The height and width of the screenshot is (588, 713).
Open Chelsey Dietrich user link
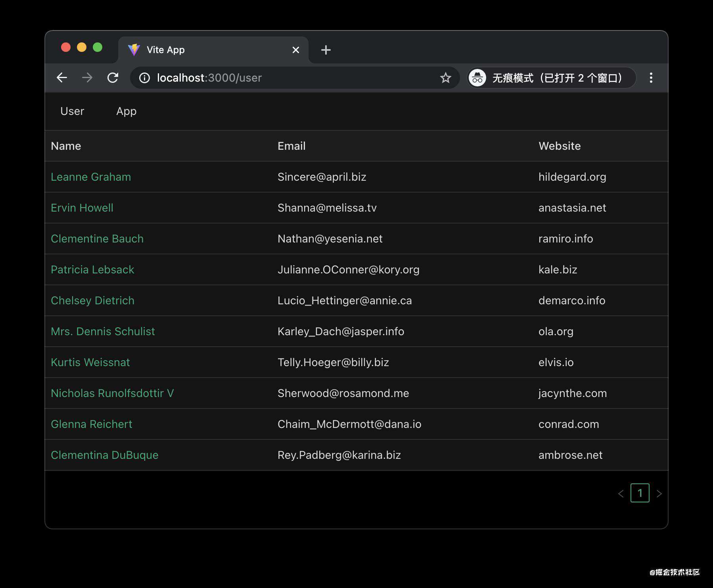(92, 301)
